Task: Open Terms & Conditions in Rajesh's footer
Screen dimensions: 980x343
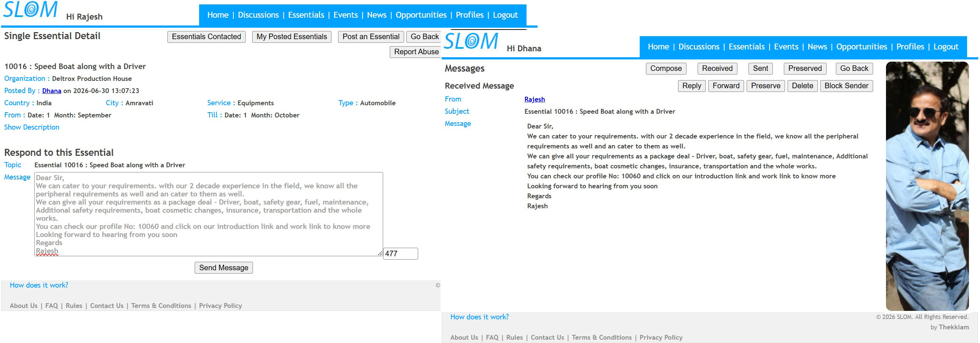Action: point(161,306)
